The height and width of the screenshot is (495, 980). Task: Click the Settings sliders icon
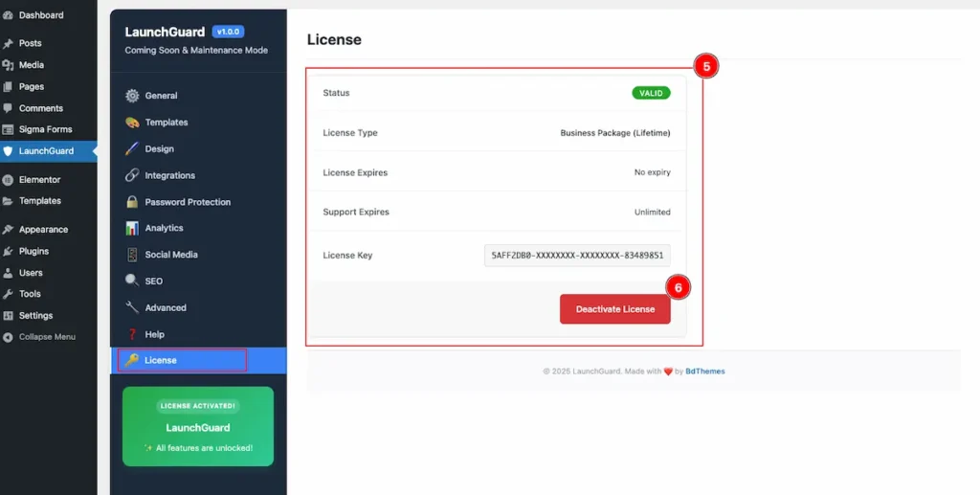[x=8, y=316]
